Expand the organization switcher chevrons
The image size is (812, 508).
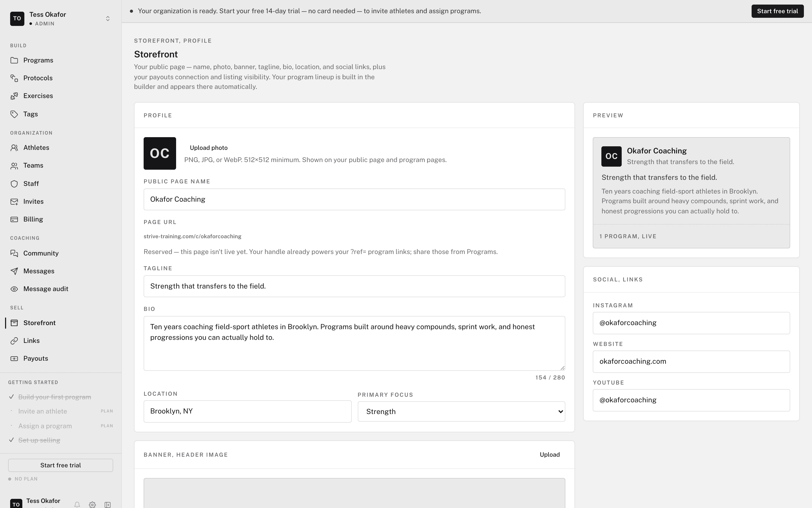coord(108,19)
